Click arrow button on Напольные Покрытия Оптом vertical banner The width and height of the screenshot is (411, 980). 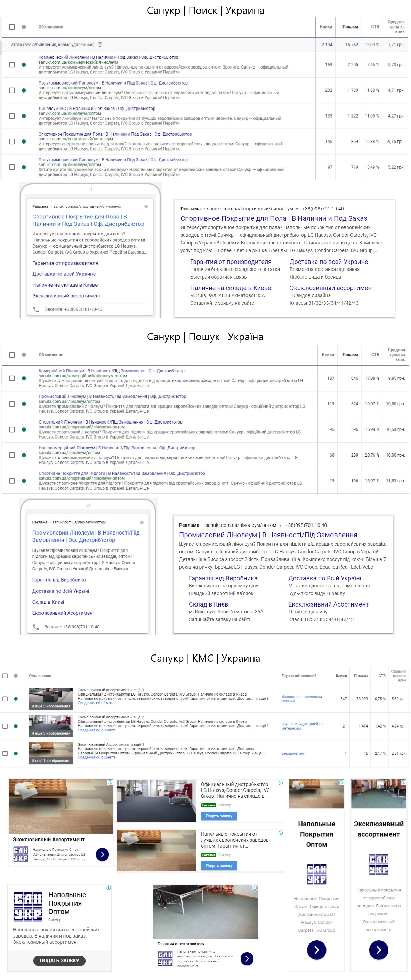click(317, 950)
